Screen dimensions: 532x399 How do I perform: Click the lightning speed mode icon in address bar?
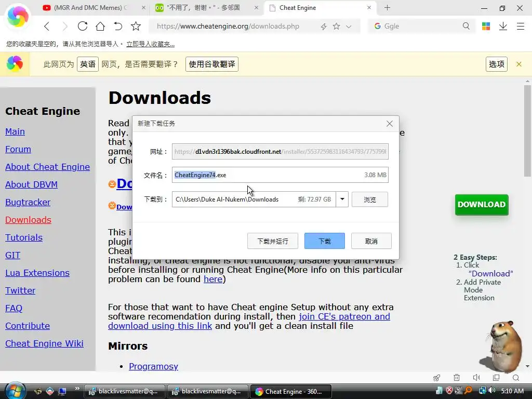(324, 26)
